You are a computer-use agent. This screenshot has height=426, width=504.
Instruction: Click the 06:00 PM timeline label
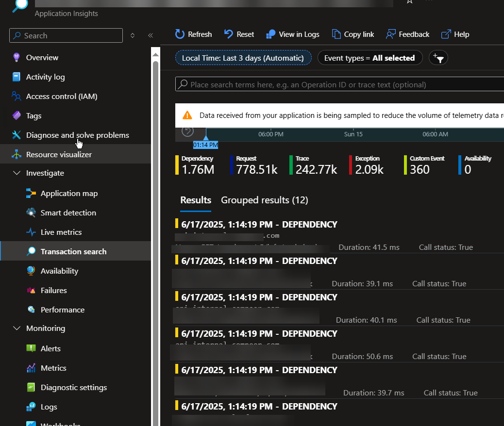point(270,134)
